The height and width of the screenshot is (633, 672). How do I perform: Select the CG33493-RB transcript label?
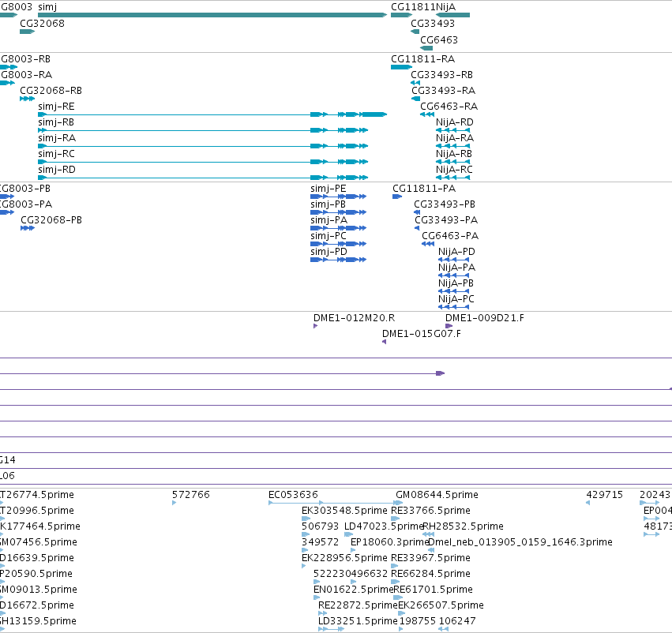click(x=441, y=74)
